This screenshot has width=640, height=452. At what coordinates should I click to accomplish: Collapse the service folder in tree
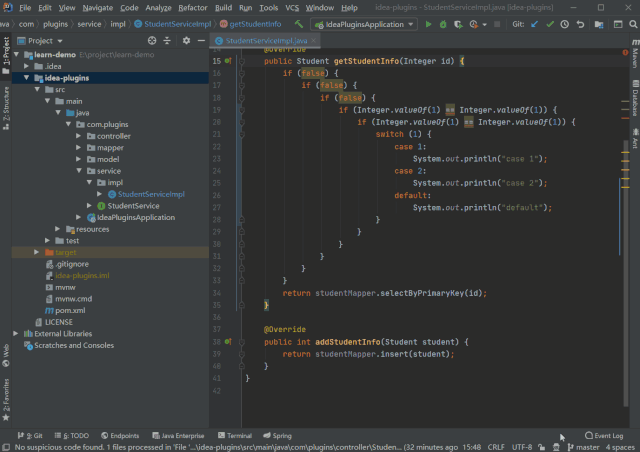tap(78, 171)
